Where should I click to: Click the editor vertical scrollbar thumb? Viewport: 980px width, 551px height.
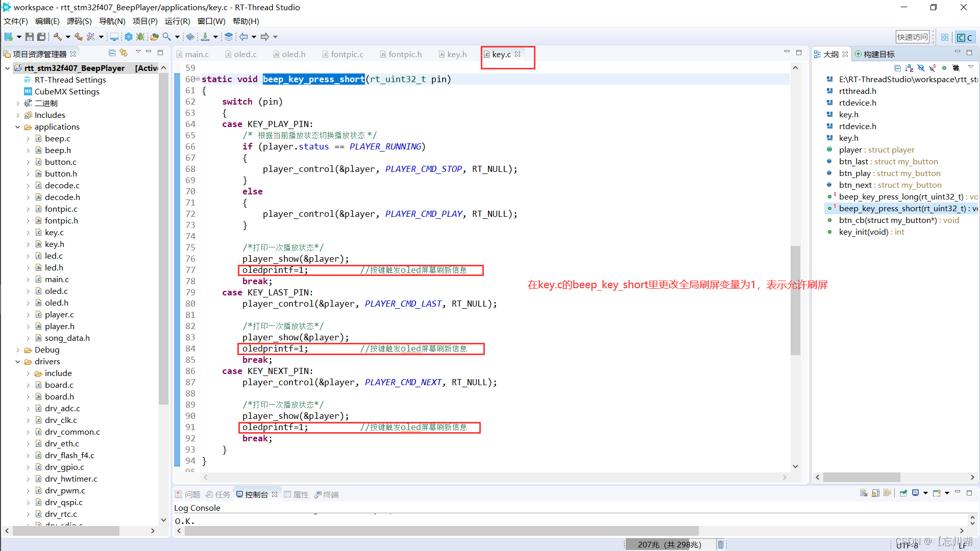(x=795, y=300)
